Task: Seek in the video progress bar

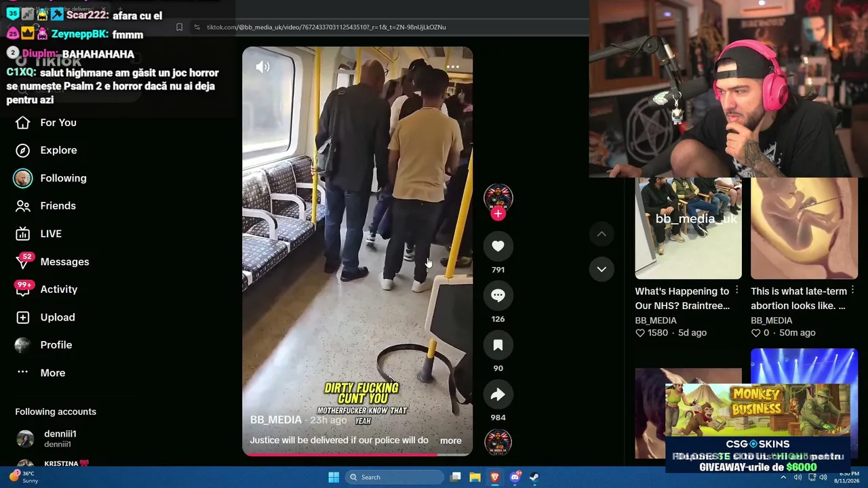Action: (357, 454)
